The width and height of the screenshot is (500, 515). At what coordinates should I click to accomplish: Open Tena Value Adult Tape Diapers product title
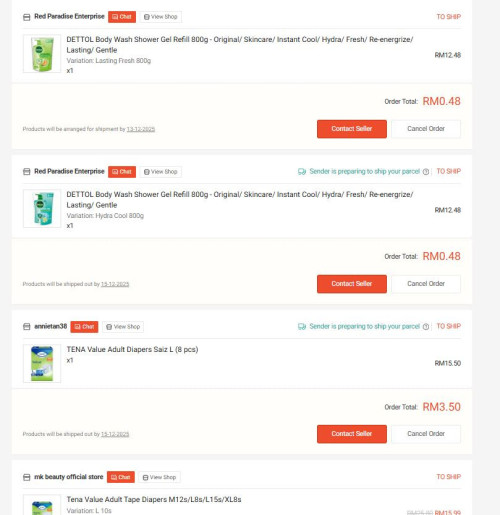[x=154, y=499]
